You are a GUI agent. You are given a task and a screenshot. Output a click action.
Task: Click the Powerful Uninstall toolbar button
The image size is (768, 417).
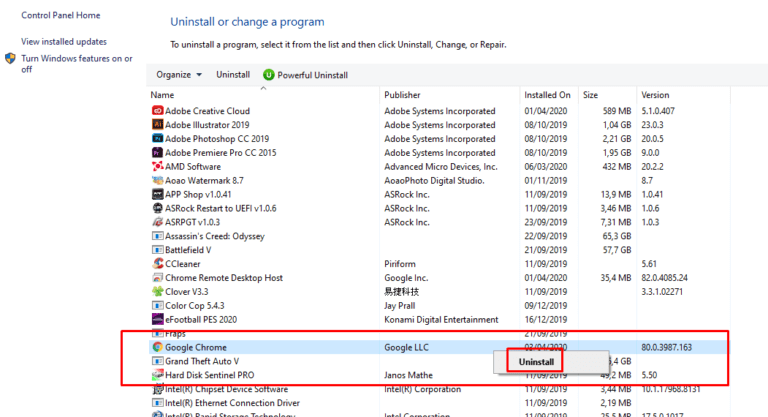[x=305, y=74]
